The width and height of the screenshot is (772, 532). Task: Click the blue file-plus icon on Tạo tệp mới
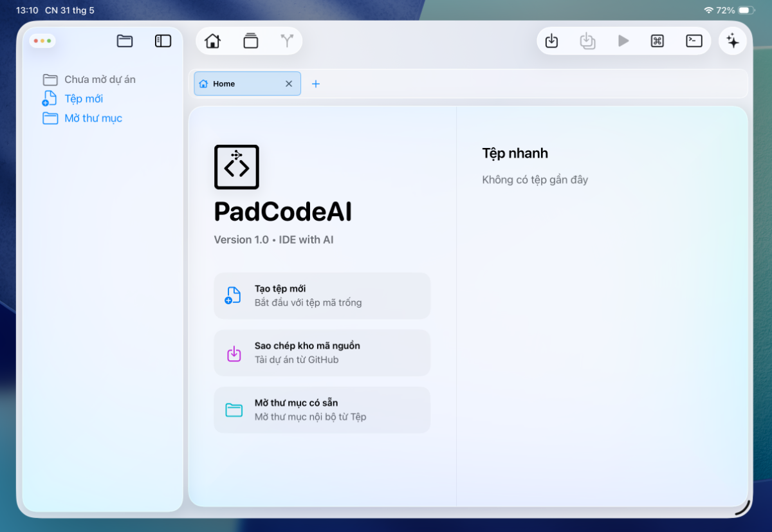(x=233, y=296)
